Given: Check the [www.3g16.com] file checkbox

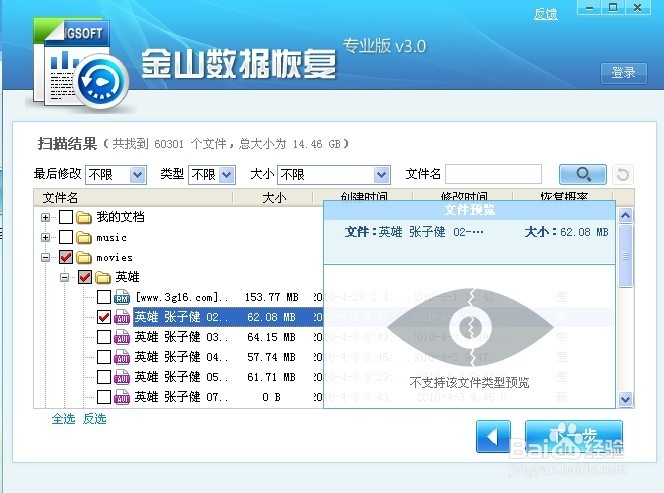Looking at the screenshot, I should tap(104, 297).
